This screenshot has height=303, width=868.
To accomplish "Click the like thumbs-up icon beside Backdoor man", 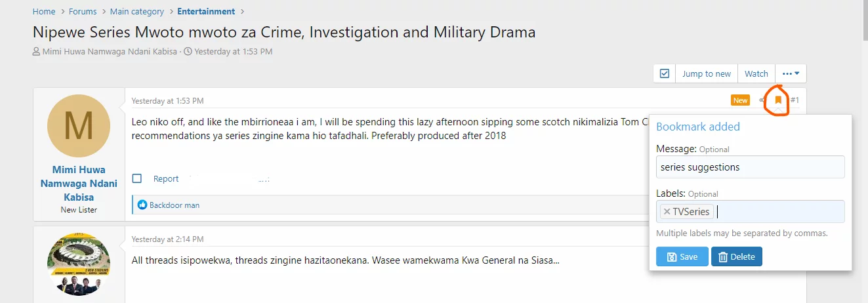I will click(x=142, y=205).
